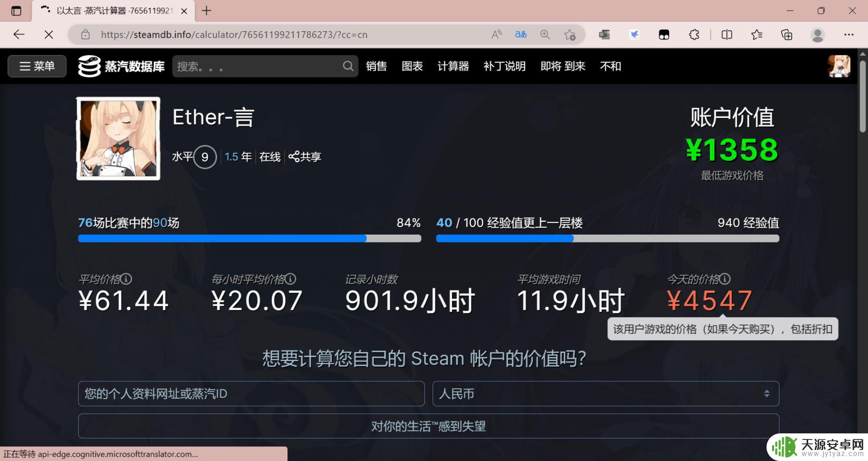Click the 940 经验值 text
The image size is (868, 461).
tap(748, 223)
